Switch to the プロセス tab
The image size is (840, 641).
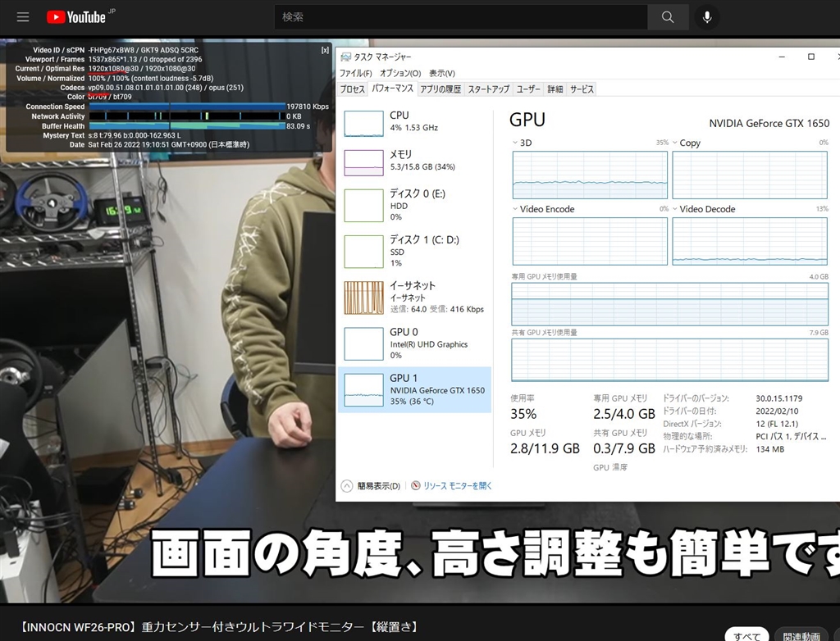(x=353, y=89)
